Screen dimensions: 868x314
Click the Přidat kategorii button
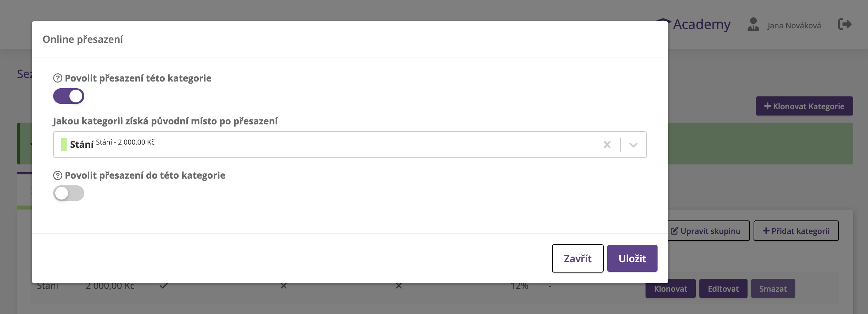pos(796,231)
